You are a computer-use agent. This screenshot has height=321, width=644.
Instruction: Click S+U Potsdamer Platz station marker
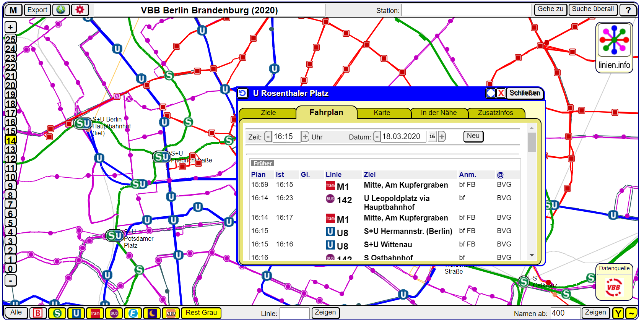coord(114,235)
